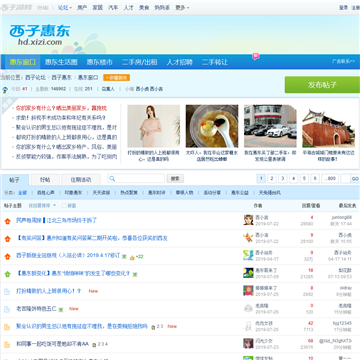
Task: Click avatar in 老吉隆饼 thread row
Action: pos(248,308)
